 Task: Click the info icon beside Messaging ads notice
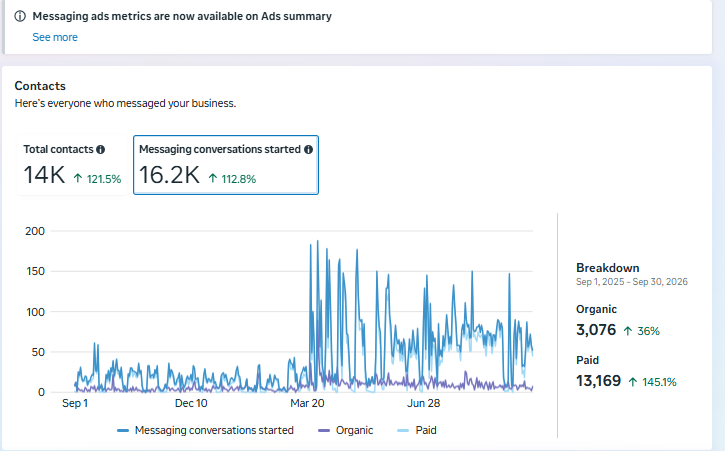(20, 16)
